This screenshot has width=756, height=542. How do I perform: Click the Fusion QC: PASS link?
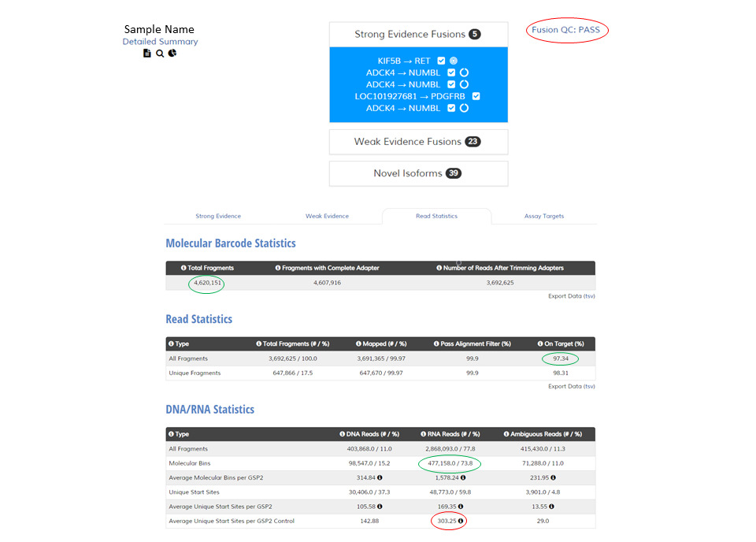coord(565,30)
